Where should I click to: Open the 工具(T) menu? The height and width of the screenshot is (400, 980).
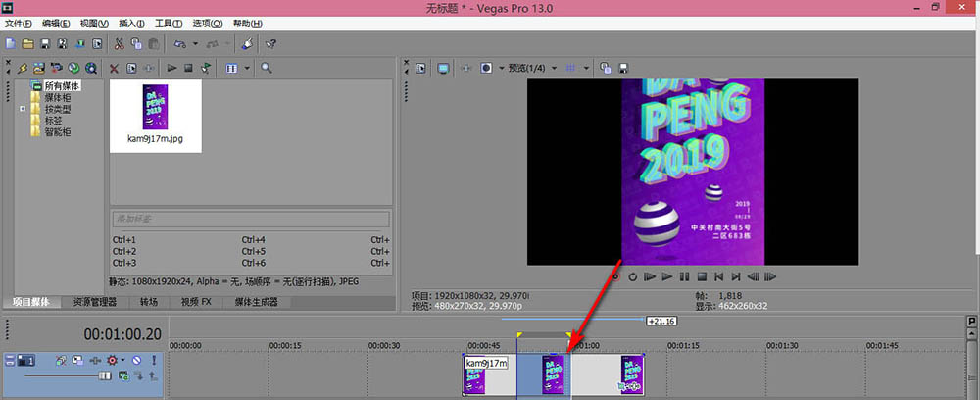(x=169, y=24)
